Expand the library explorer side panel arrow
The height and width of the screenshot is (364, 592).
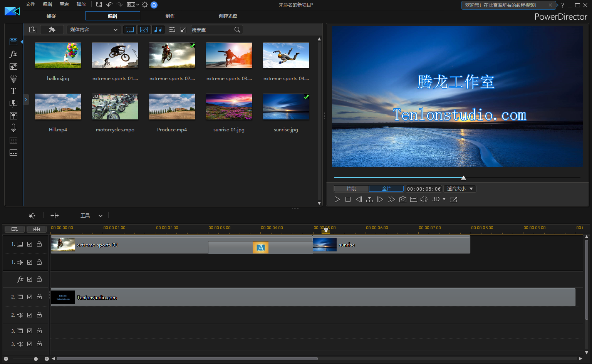tap(26, 100)
